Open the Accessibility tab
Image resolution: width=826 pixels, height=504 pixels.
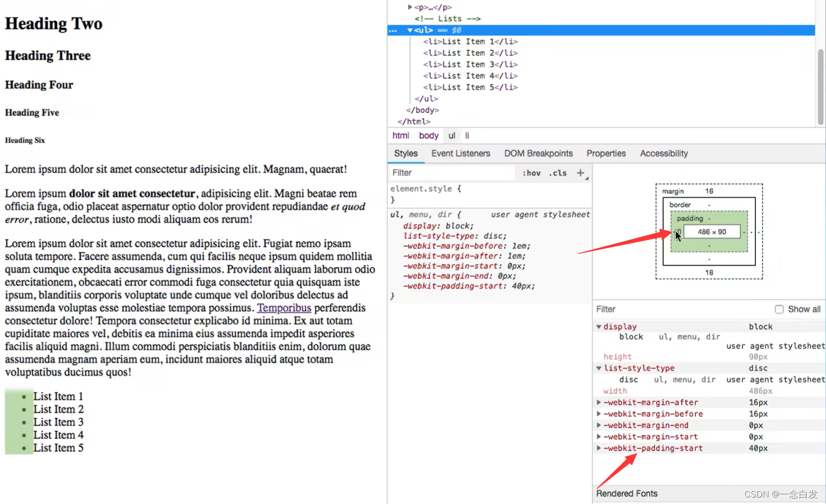tap(664, 154)
